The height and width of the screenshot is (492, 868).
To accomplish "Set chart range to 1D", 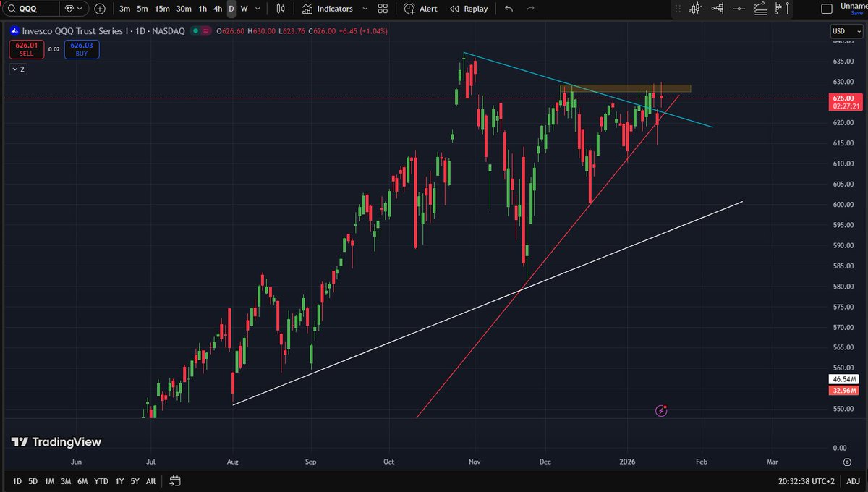I will click(x=17, y=481).
